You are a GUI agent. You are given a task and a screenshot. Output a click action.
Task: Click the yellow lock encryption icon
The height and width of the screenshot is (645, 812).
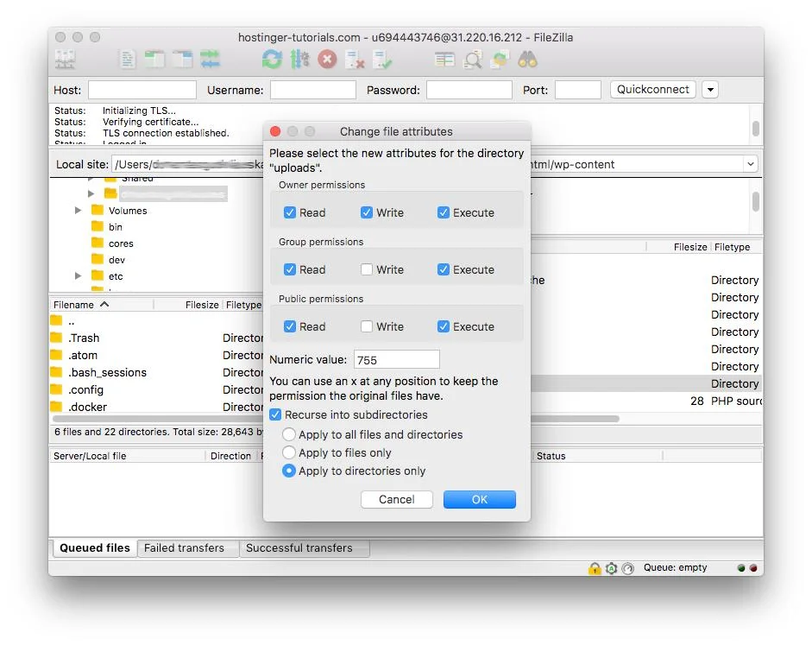pyautogui.click(x=595, y=568)
